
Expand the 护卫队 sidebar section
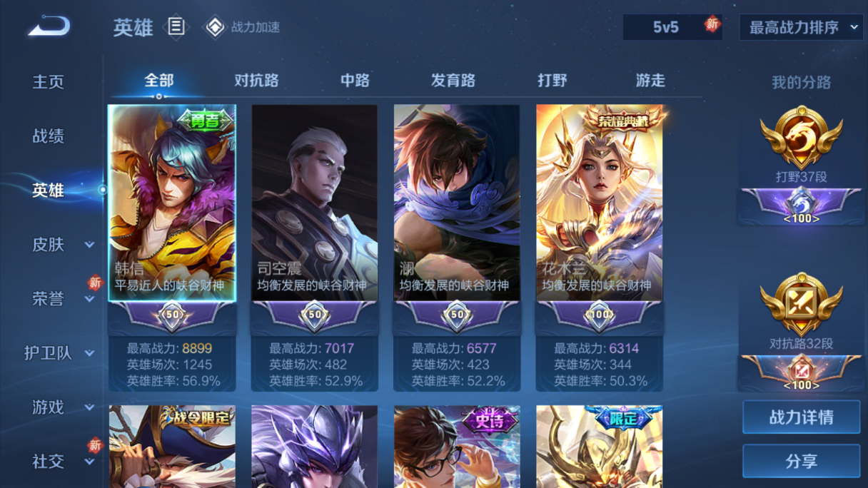coord(89,353)
